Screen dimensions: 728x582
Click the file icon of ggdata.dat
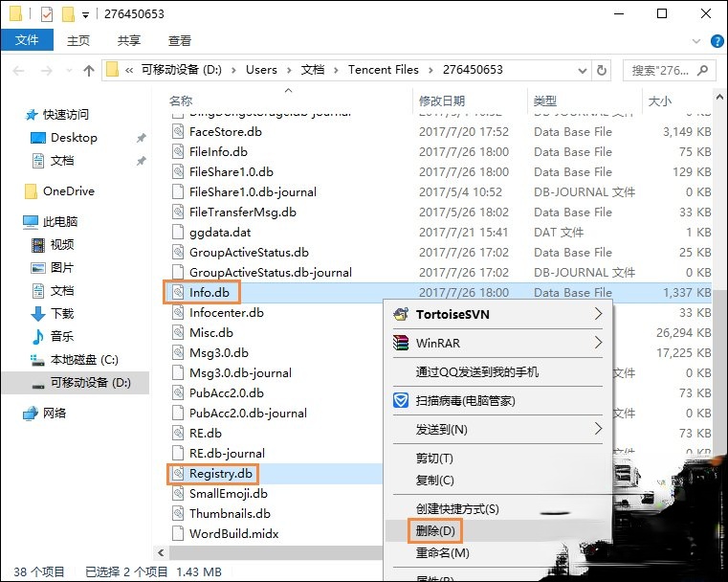point(178,233)
